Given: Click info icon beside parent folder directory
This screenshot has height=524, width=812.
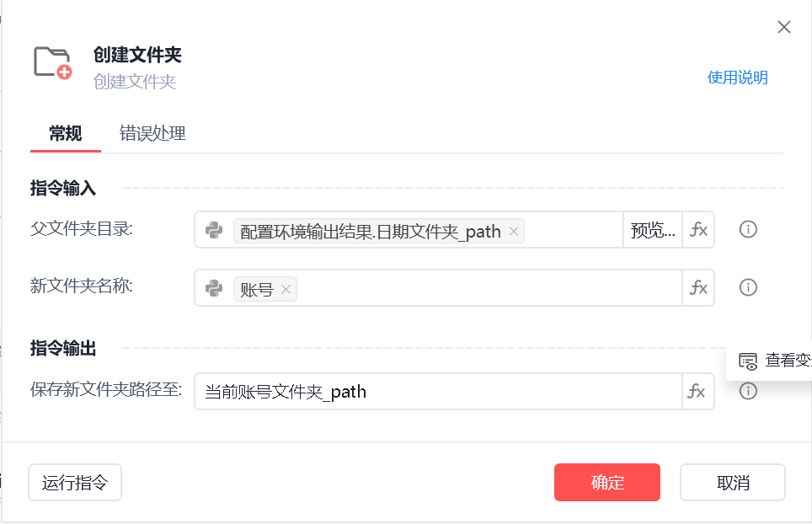Looking at the screenshot, I should tap(748, 229).
